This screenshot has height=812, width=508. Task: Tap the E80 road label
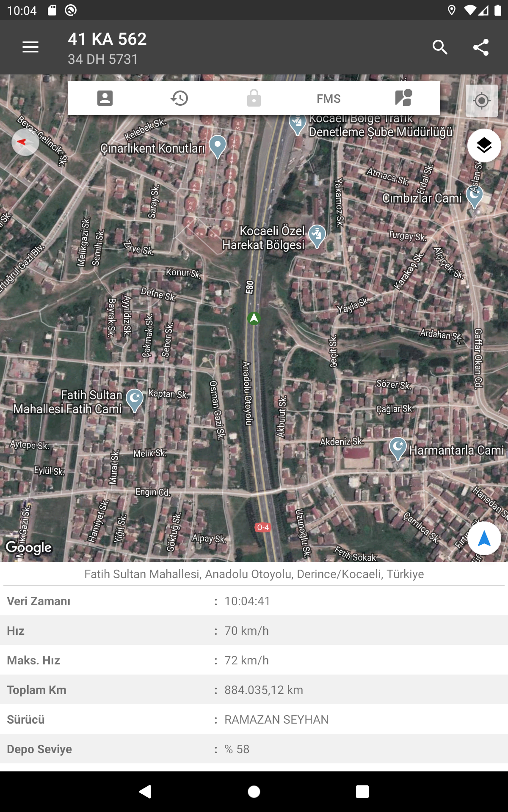point(250,288)
